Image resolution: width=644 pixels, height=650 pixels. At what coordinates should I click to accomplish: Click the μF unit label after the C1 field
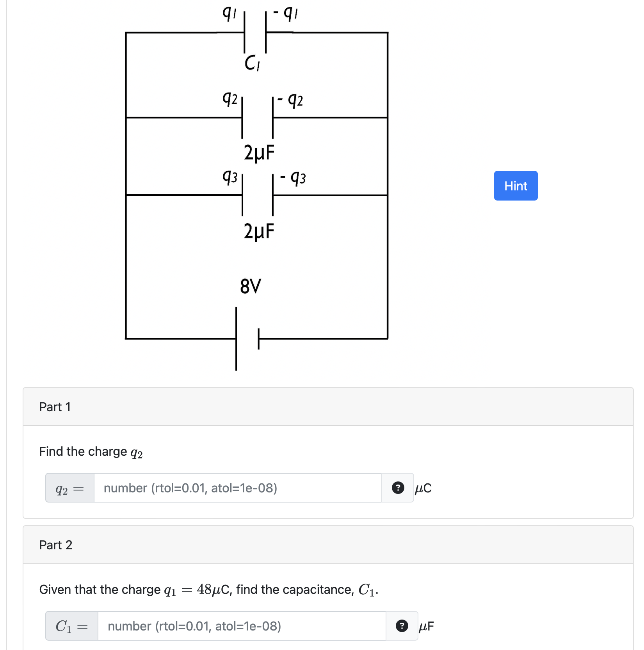tap(426, 626)
